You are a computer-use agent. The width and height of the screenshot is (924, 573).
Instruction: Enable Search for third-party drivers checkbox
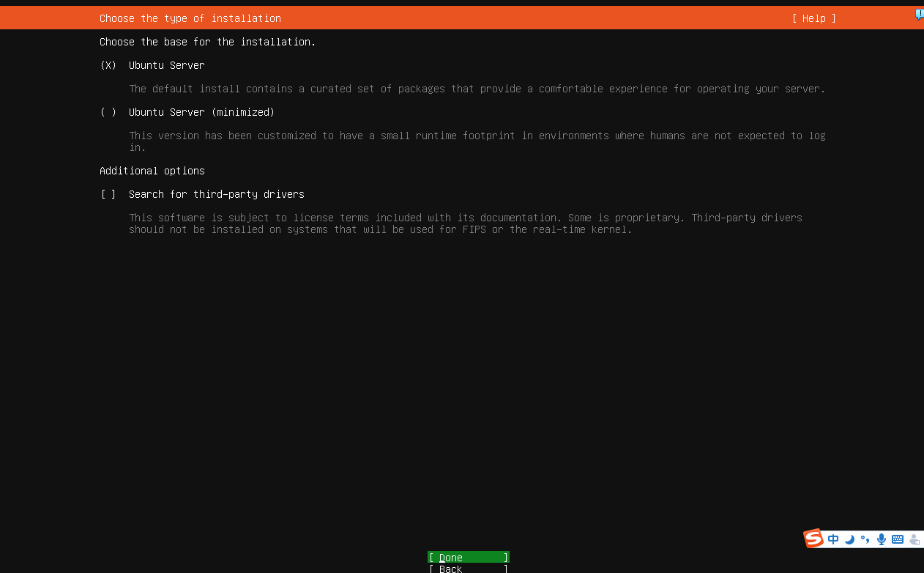point(108,194)
